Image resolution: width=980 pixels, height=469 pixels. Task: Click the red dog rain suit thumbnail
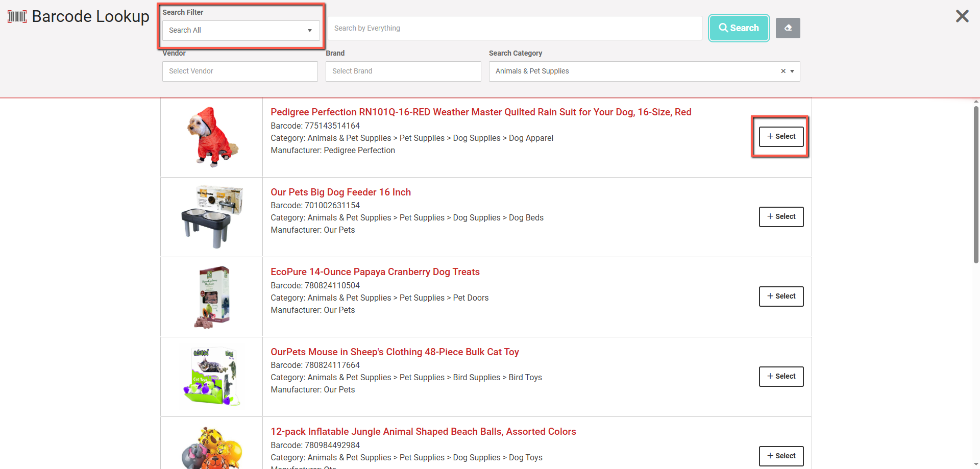click(x=212, y=137)
